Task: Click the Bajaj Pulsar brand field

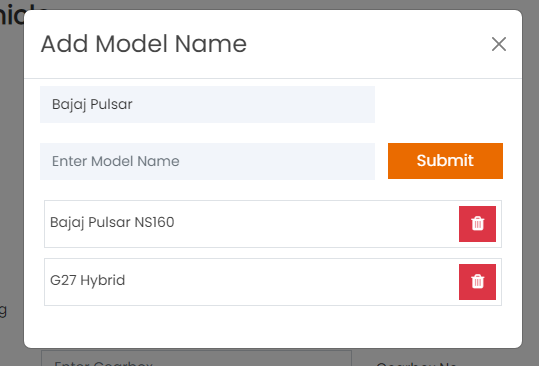Action: (207, 104)
